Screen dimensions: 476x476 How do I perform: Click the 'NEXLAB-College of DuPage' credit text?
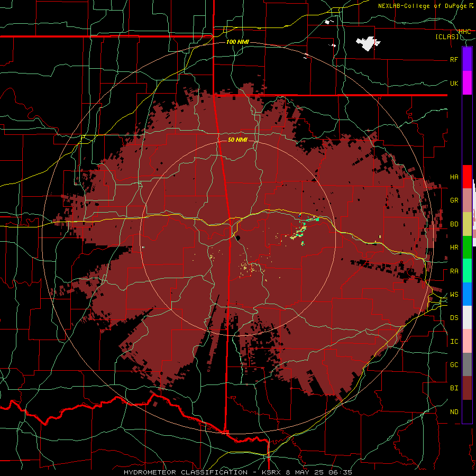click(423, 6)
